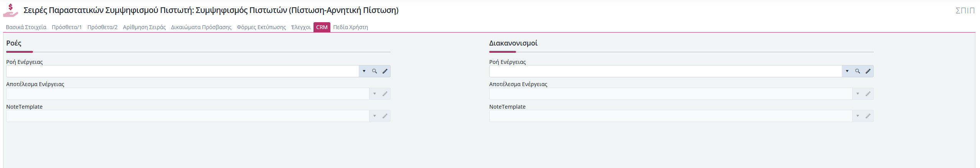Viewport: 980px width, 168px height.
Task: Expand NoteTemplate dropdown under Ροές
Action: point(375,116)
